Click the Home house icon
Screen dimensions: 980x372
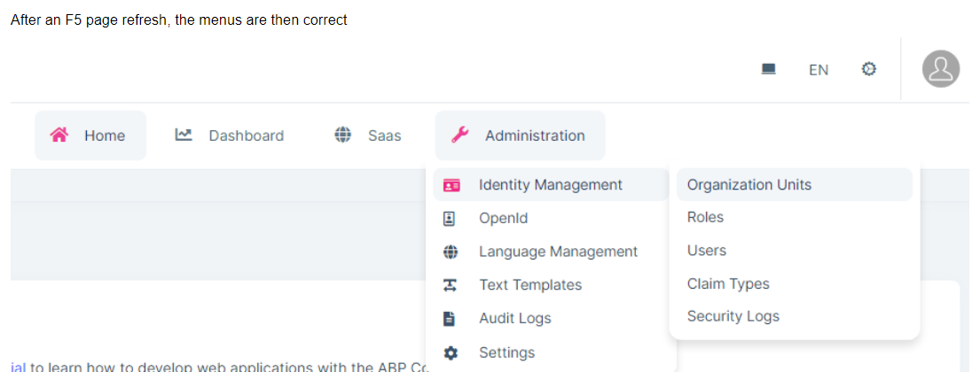[x=59, y=136]
